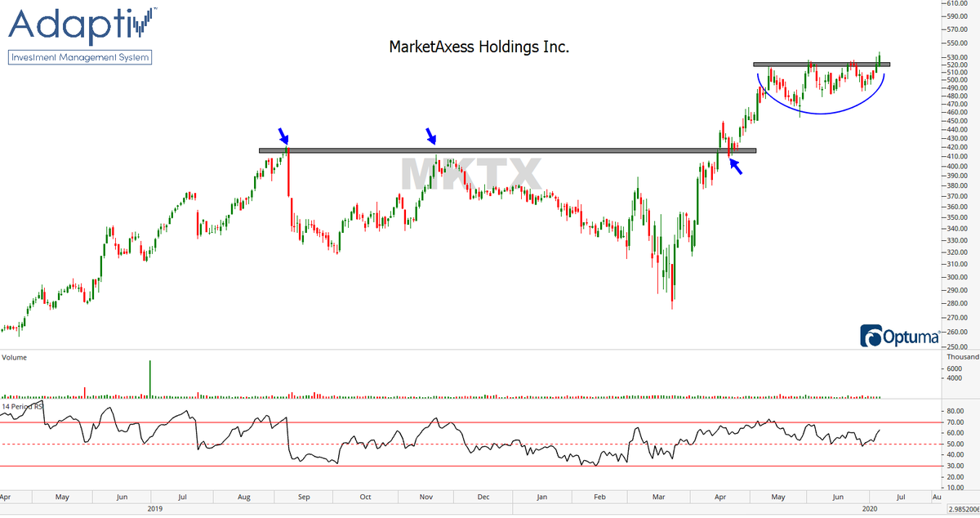Click the Optuma logo

point(900,336)
